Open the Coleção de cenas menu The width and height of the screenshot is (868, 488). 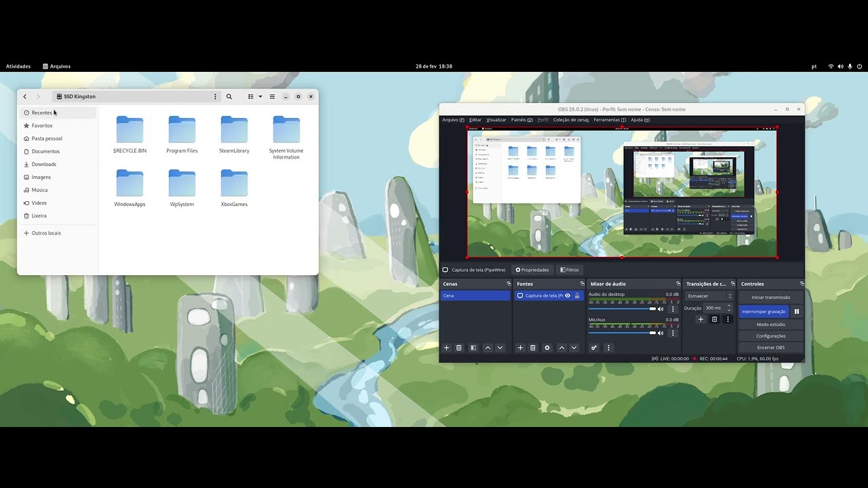pos(571,120)
